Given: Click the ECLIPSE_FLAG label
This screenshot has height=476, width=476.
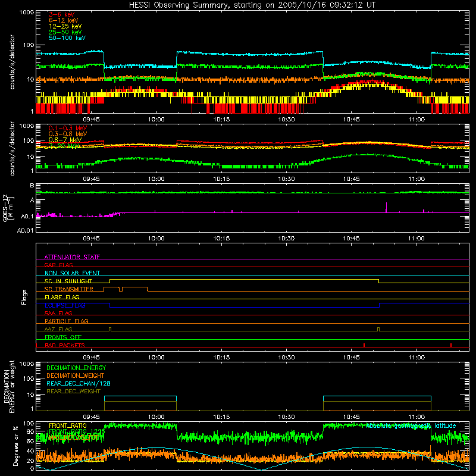Looking at the screenshot, I should [65, 305].
